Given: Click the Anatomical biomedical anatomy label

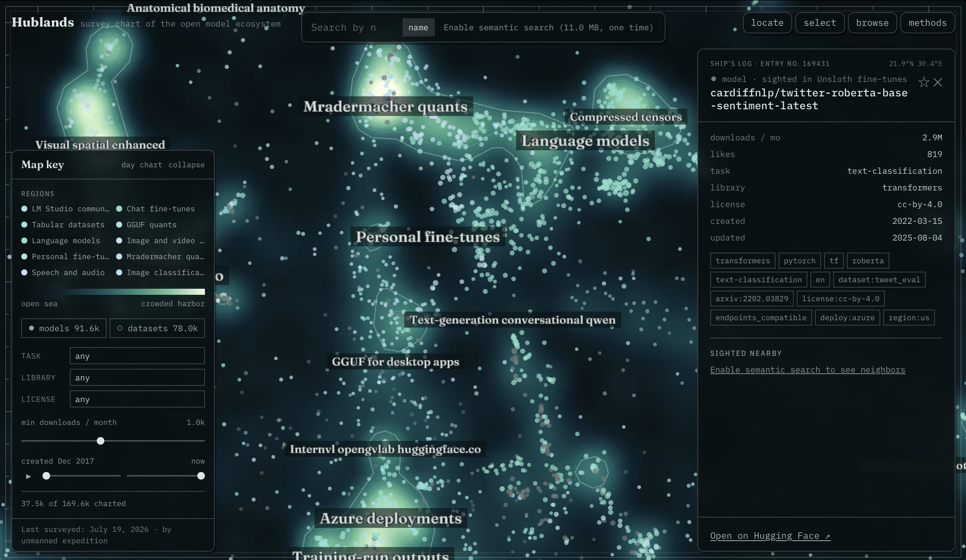Looking at the screenshot, I should point(216,8).
